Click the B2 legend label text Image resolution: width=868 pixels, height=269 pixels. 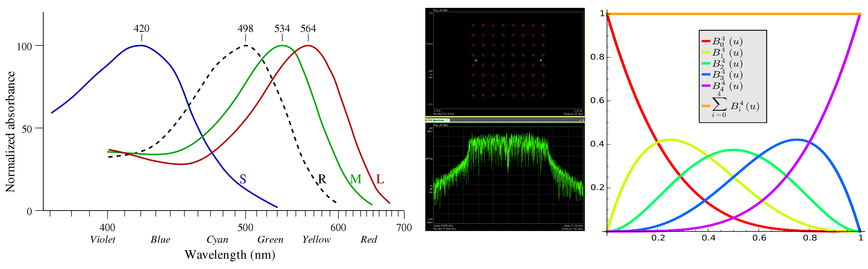(727, 64)
